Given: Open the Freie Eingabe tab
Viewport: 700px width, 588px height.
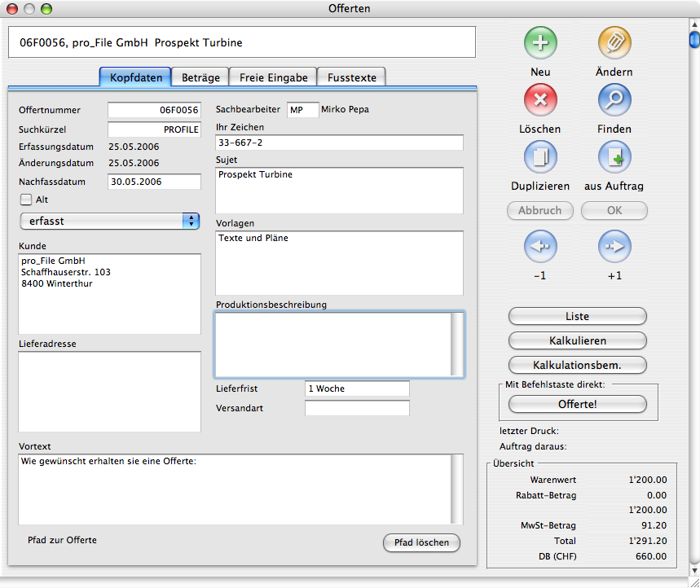Looking at the screenshot, I should pyautogui.click(x=273, y=77).
